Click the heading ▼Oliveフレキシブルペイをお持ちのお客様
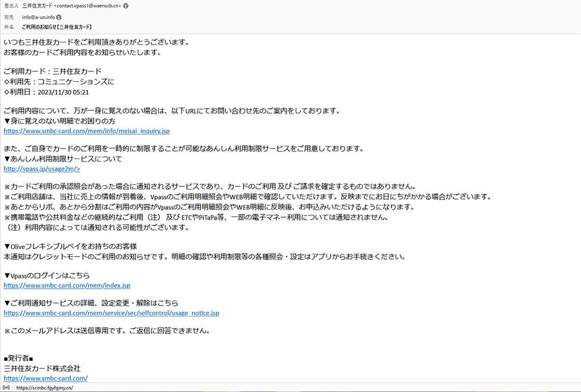Viewport: 581px width, 392px height. click(x=70, y=246)
